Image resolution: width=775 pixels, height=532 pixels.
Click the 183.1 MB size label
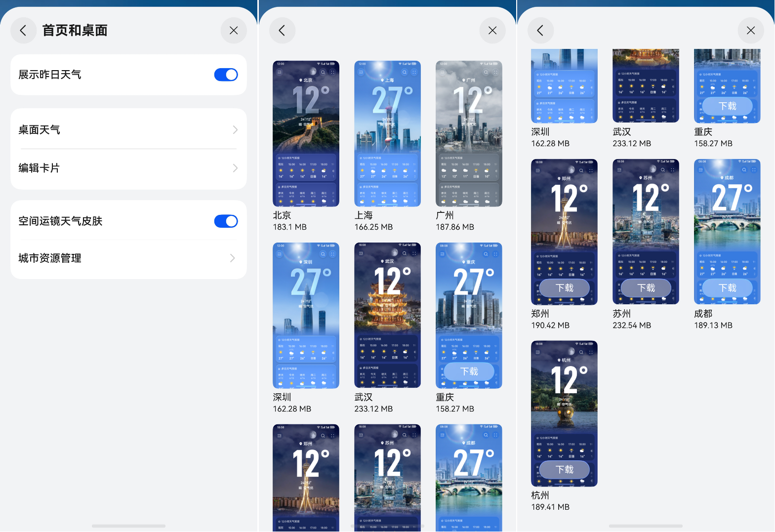[x=290, y=227]
